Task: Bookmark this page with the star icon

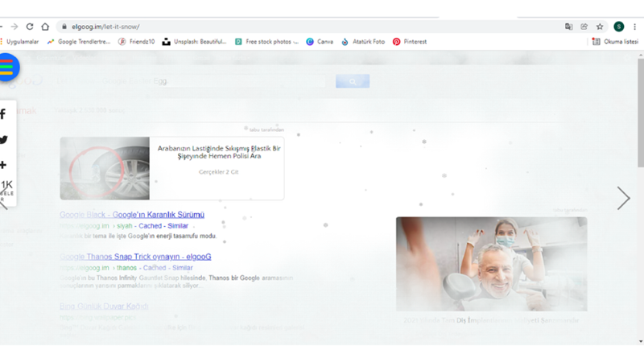Action: 600,27
